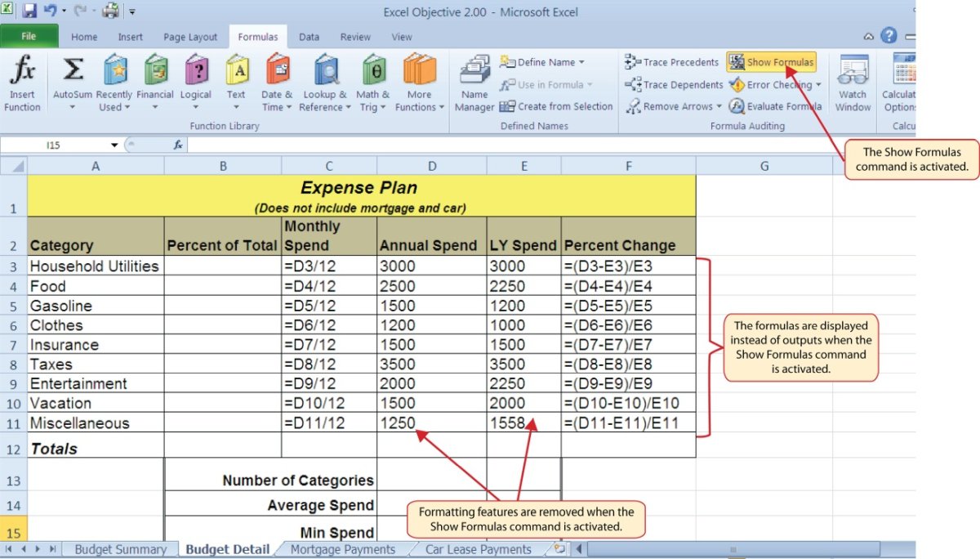Open the Budget Summary sheet tab
This screenshot has height=559, width=980.
tap(120, 549)
